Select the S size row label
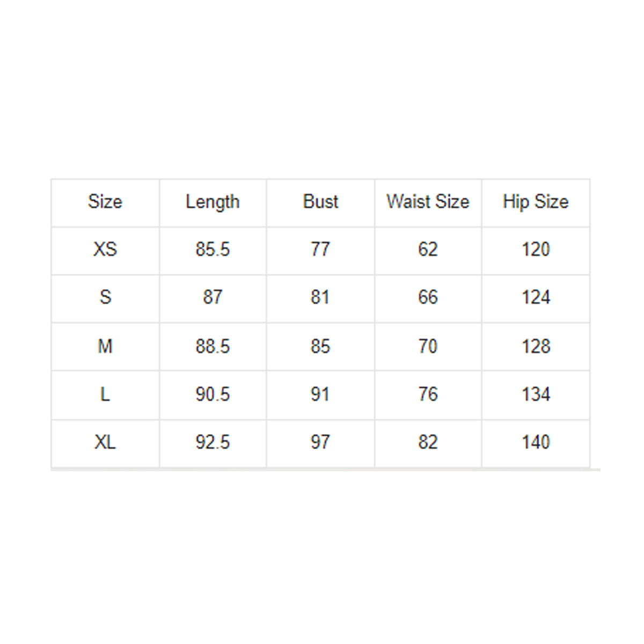The height and width of the screenshot is (644, 644). point(105,297)
